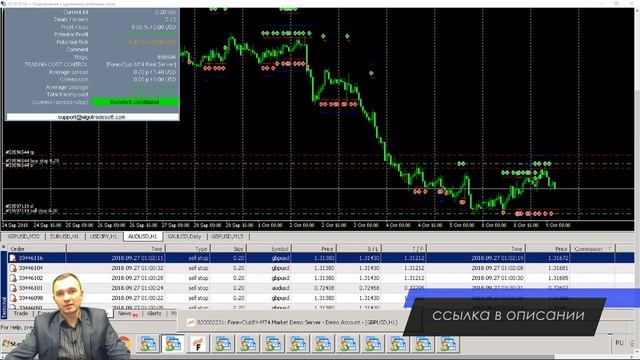Click open time 2018.09.27 01:00:24

pos(138,288)
